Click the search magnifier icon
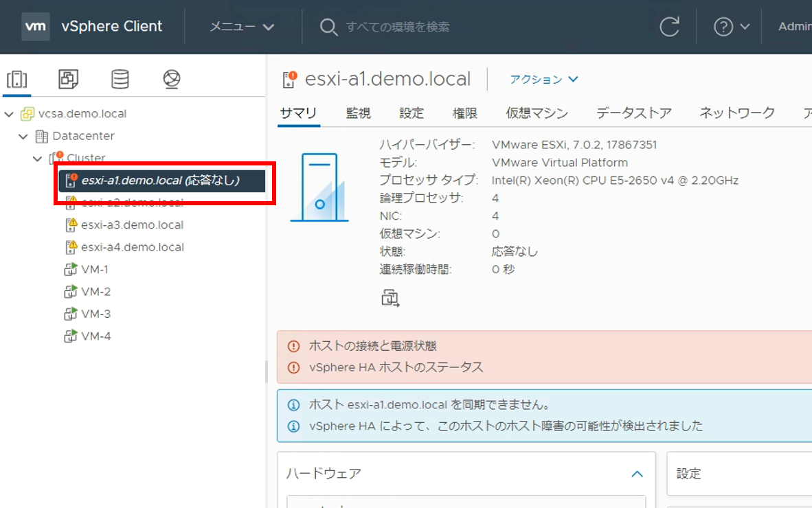 [x=328, y=26]
